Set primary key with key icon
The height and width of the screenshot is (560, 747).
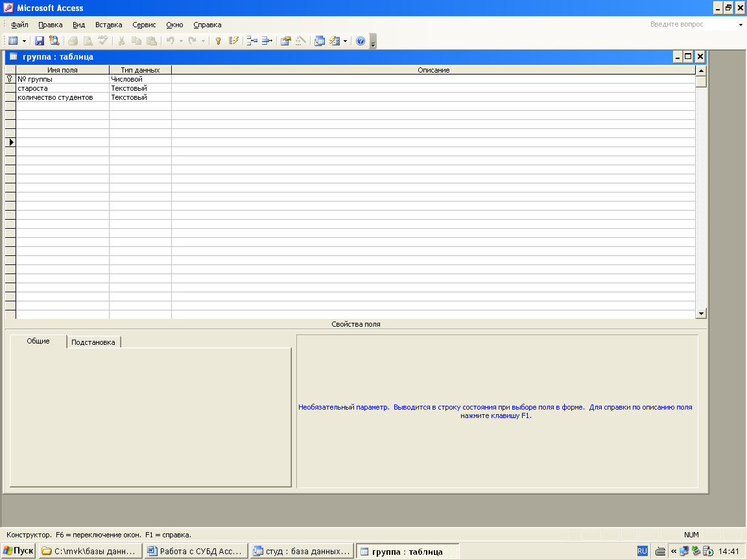(218, 41)
